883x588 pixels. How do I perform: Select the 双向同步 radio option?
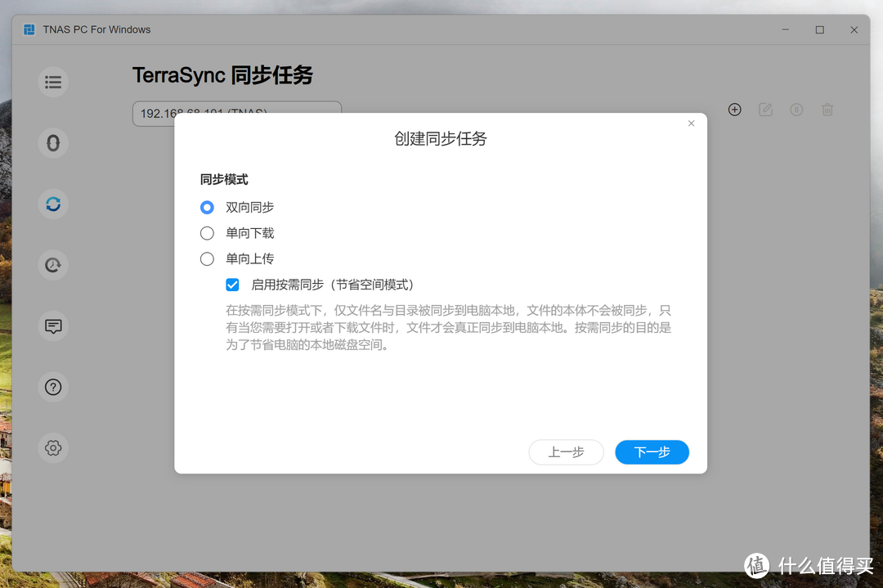[207, 207]
